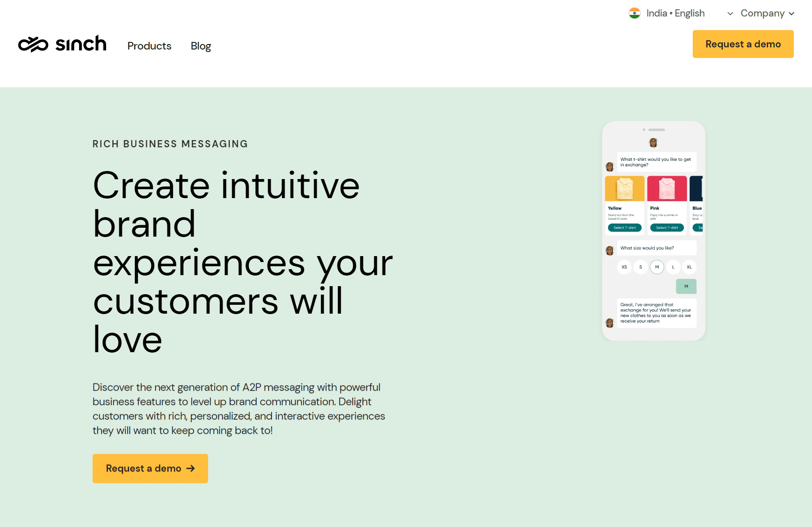Click the header Request a demo button

click(743, 44)
